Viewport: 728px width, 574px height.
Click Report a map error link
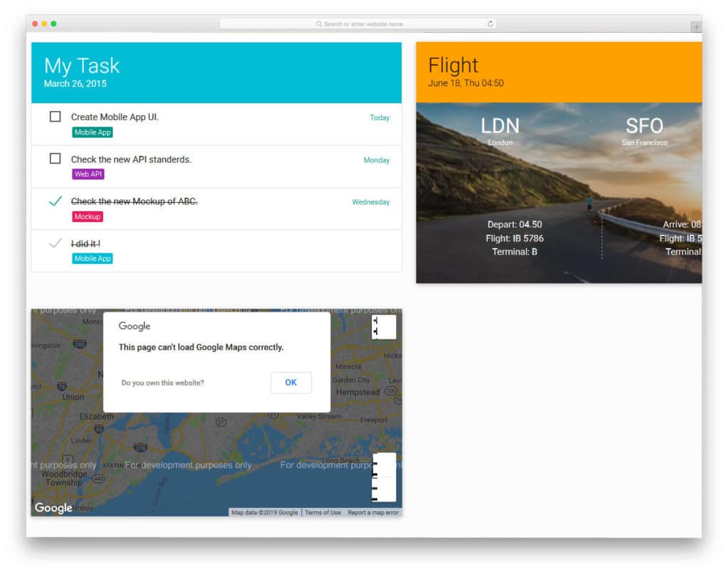pos(373,512)
